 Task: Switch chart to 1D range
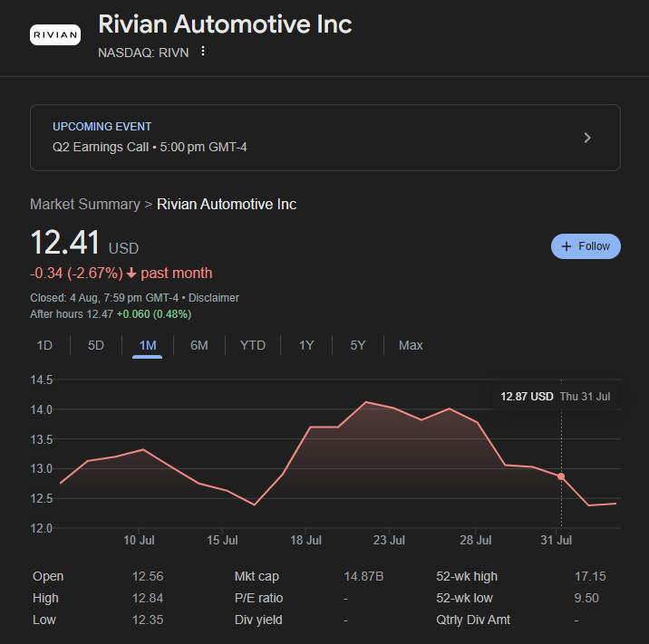44,345
